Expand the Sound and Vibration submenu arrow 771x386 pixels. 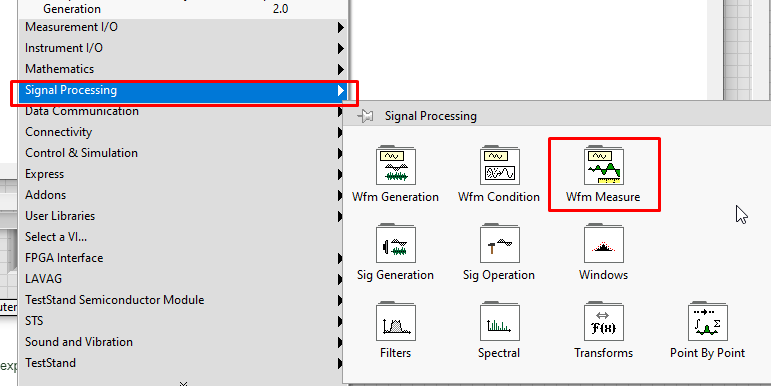coord(341,342)
